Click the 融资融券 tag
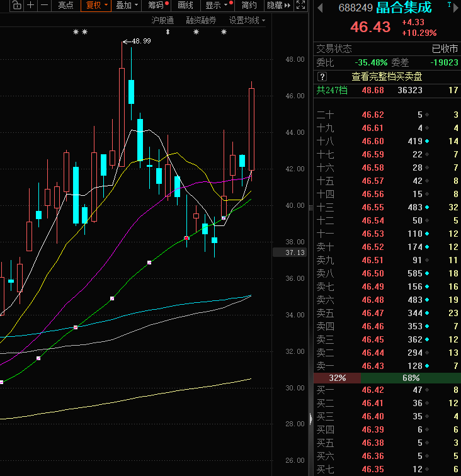The image size is (461, 476). click(201, 20)
